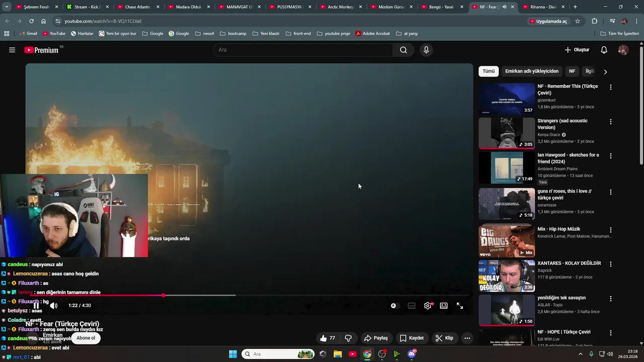Screen dimensions: 644x362
Task: Switch to the Stream - Kick browser tab
Action: point(88,7)
